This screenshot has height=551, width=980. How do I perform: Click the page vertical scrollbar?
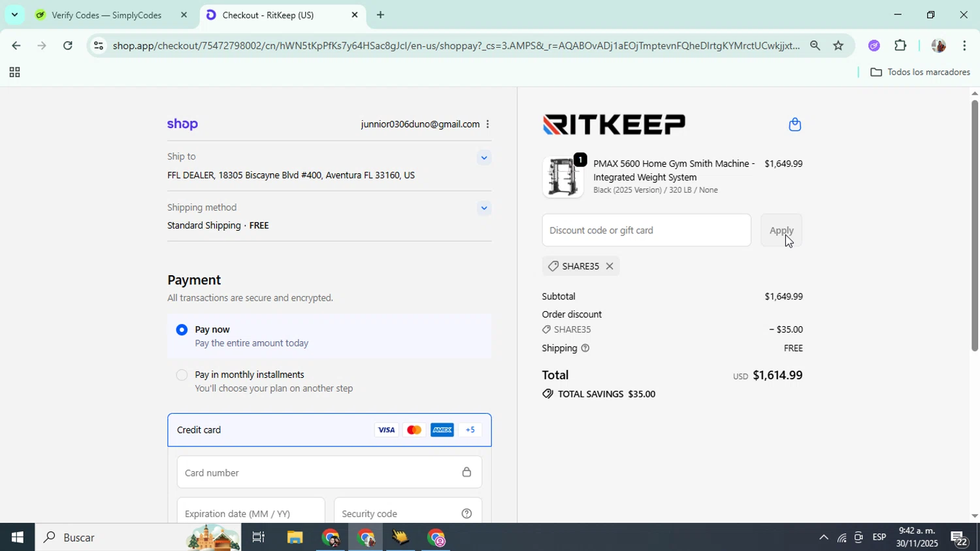tap(974, 226)
